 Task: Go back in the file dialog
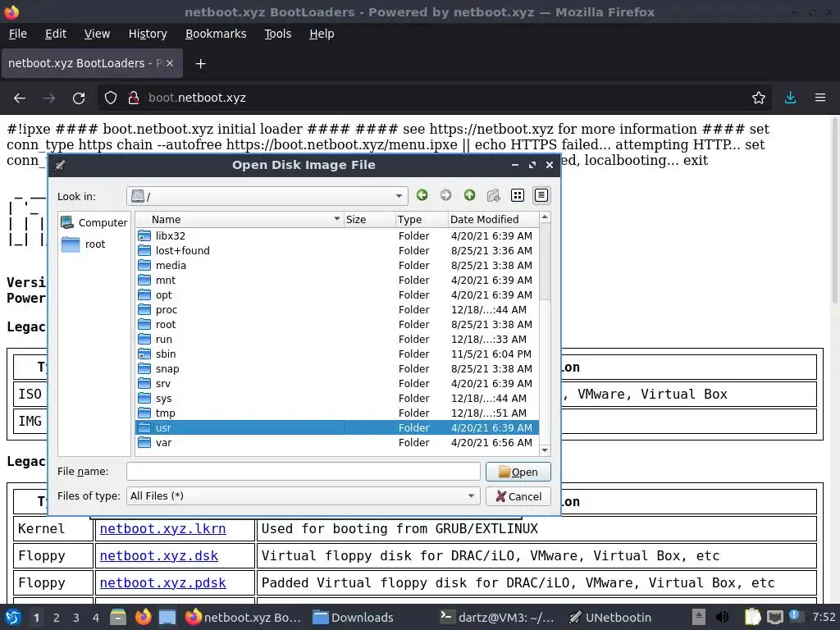[422, 195]
